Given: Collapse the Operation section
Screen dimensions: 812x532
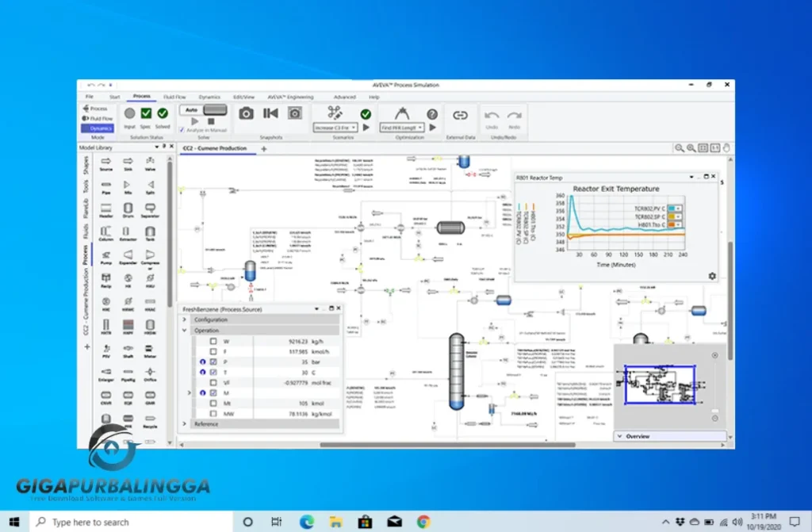Looking at the screenshot, I should [185, 330].
